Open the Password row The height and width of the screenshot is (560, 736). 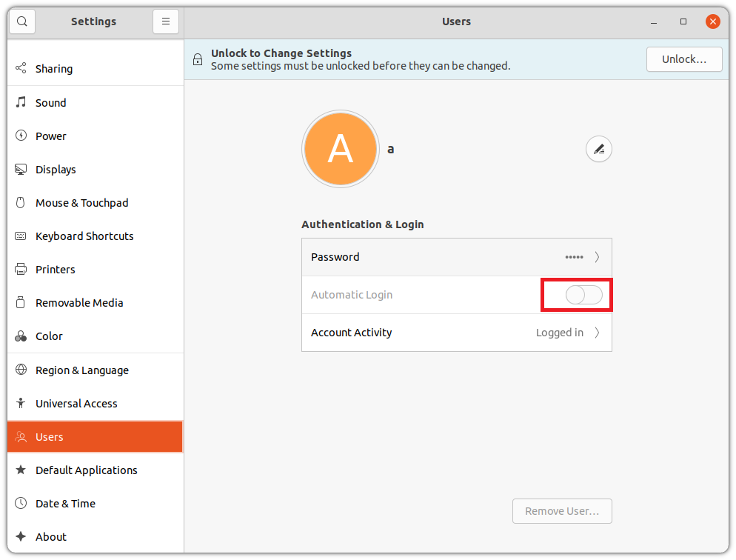(x=457, y=257)
